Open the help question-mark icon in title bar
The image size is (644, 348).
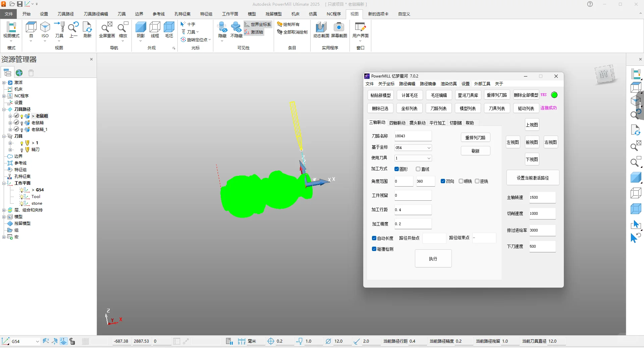590,4
